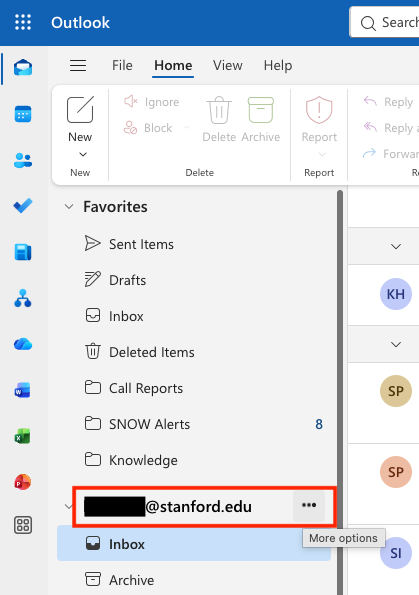Collapse the stanford.edu account chevron
The width and height of the screenshot is (419, 595).
[68, 507]
